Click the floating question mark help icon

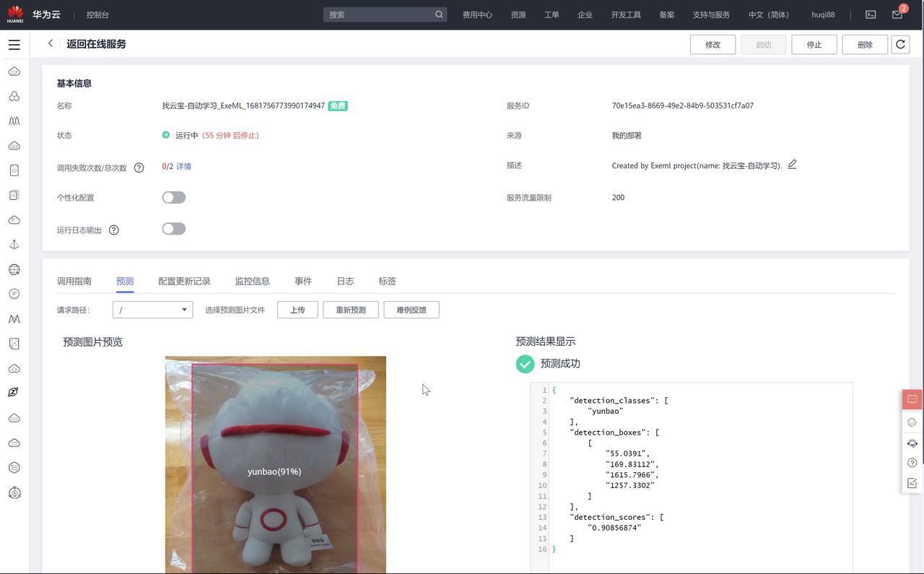tap(912, 463)
